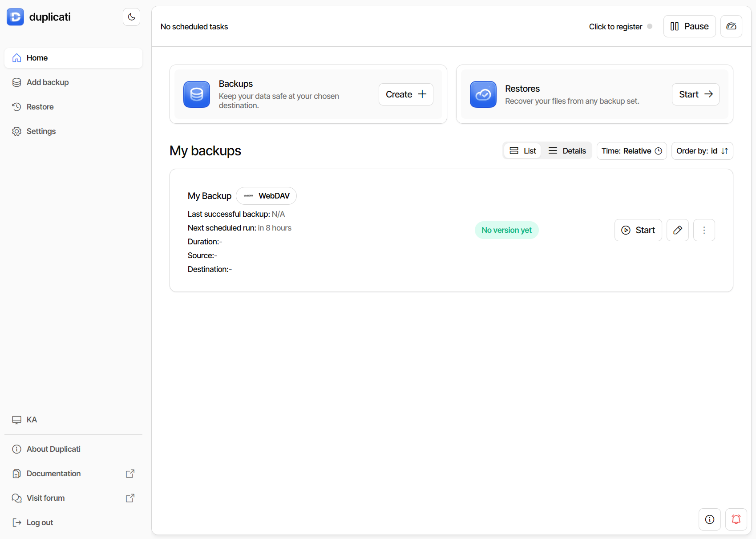Open the Time: Relative dropdown
756x539 pixels.
(x=631, y=150)
